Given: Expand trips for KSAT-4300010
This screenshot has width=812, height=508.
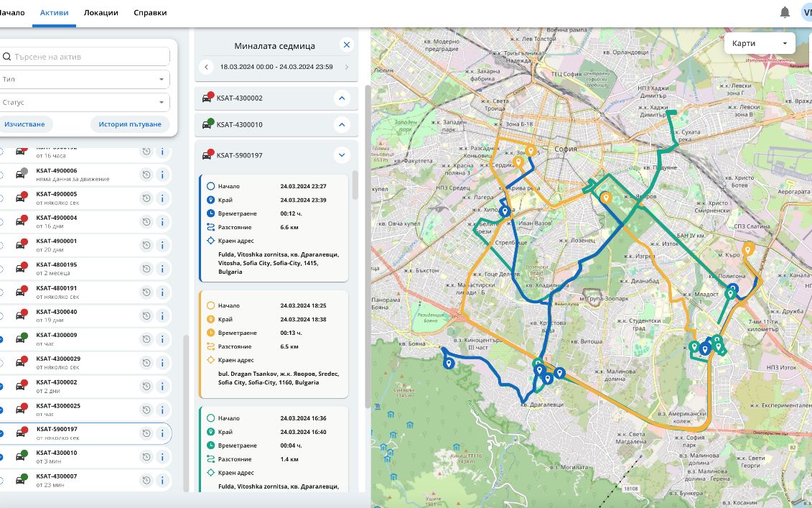Looking at the screenshot, I should point(342,124).
